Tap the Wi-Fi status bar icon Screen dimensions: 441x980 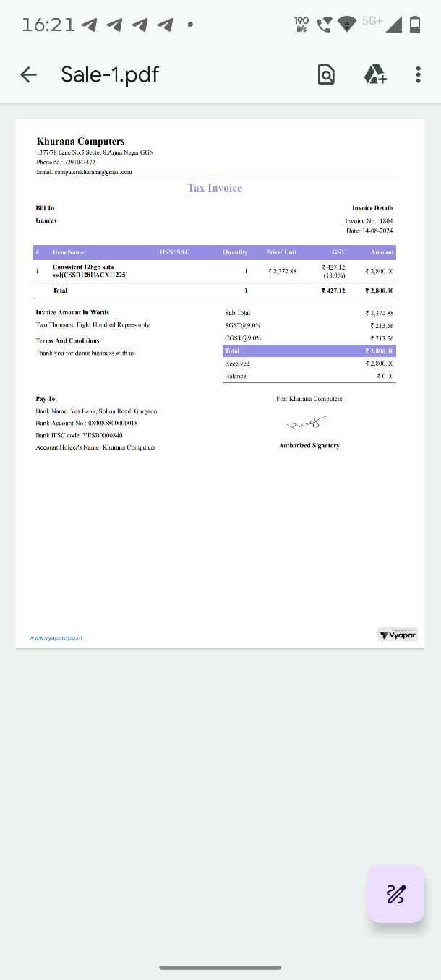point(348,24)
